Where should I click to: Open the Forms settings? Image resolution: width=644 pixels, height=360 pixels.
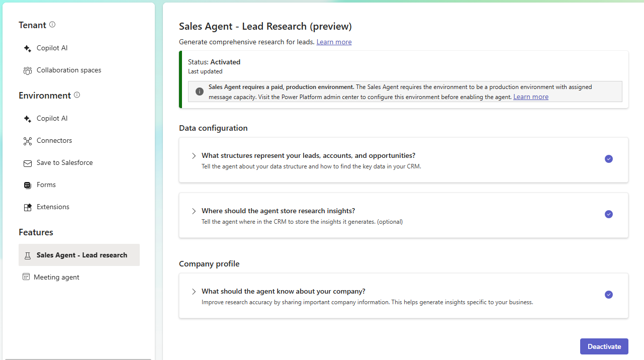point(46,185)
